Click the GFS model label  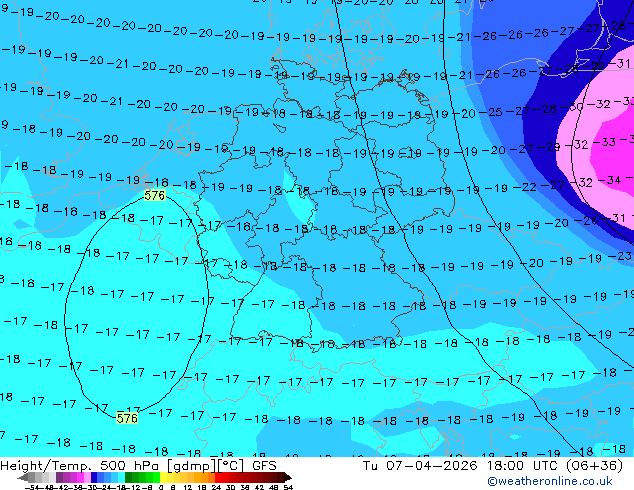[x=264, y=466]
